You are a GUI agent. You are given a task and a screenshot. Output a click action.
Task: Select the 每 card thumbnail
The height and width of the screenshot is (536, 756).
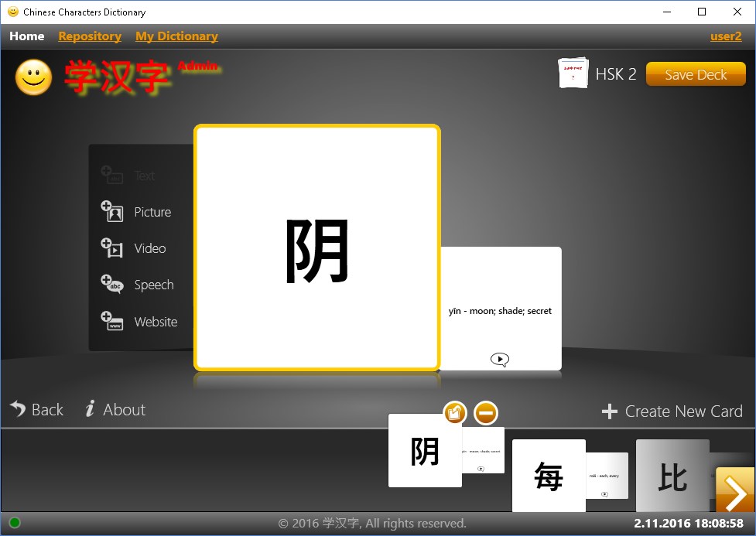pos(548,477)
